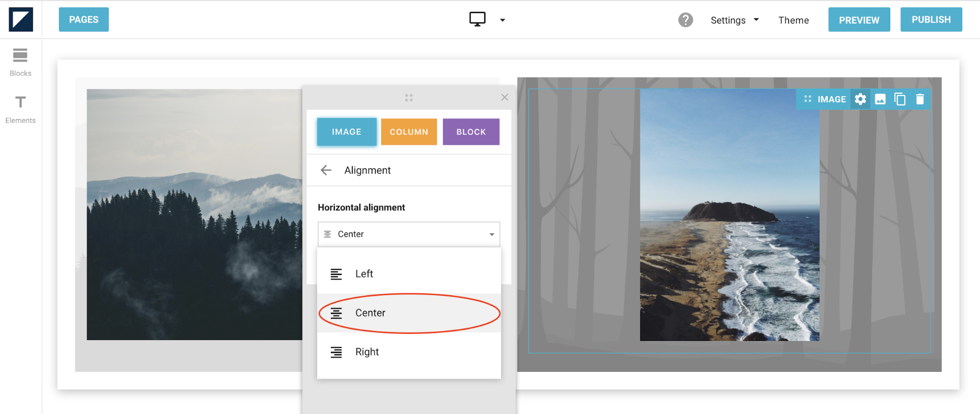Delete the image with trash icon

pyautogui.click(x=920, y=99)
